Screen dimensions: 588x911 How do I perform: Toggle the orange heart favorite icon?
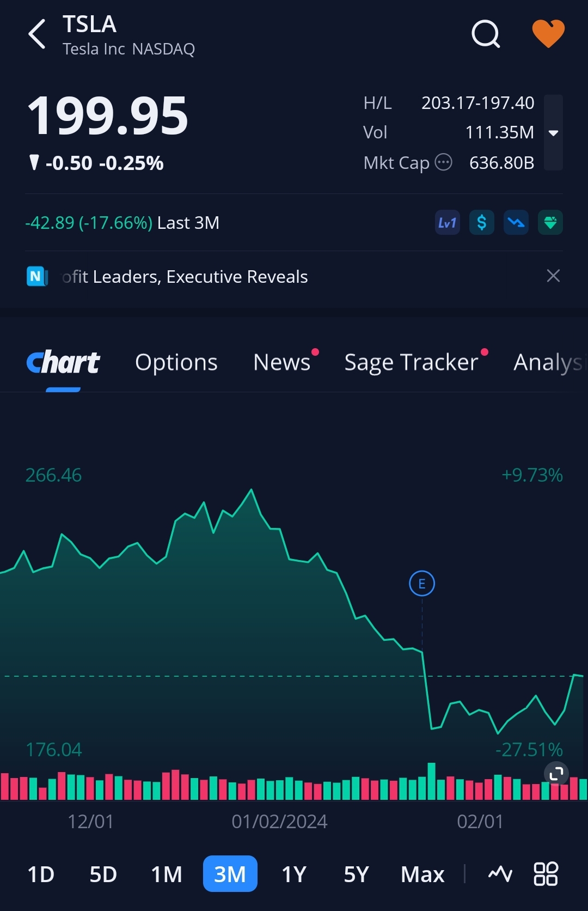point(548,34)
